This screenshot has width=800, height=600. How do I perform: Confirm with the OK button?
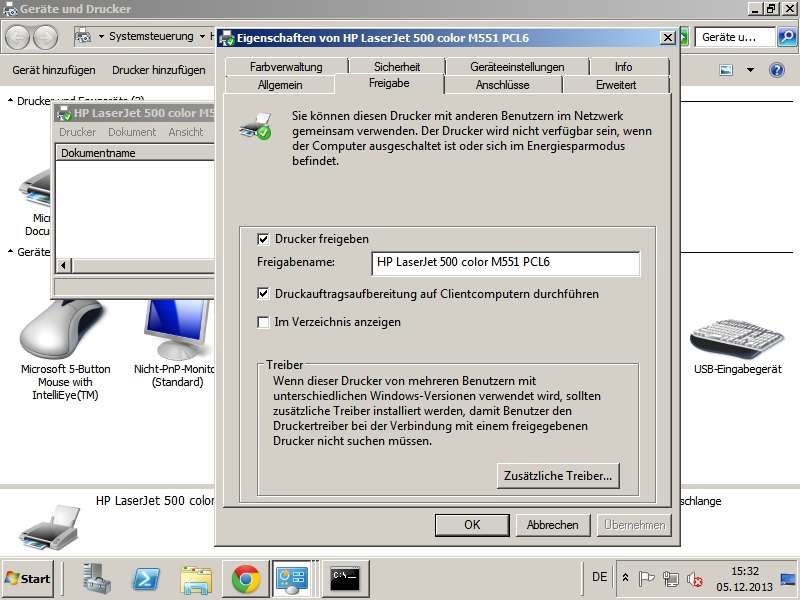(x=472, y=524)
